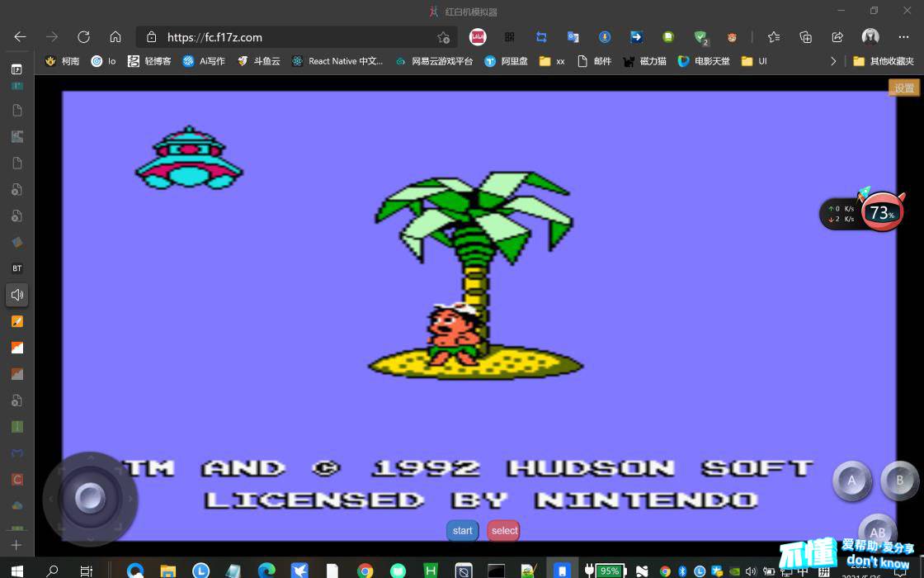Screen dimensions: 924x578
Task: Tap the virtual B button
Action: click(899, 481)
